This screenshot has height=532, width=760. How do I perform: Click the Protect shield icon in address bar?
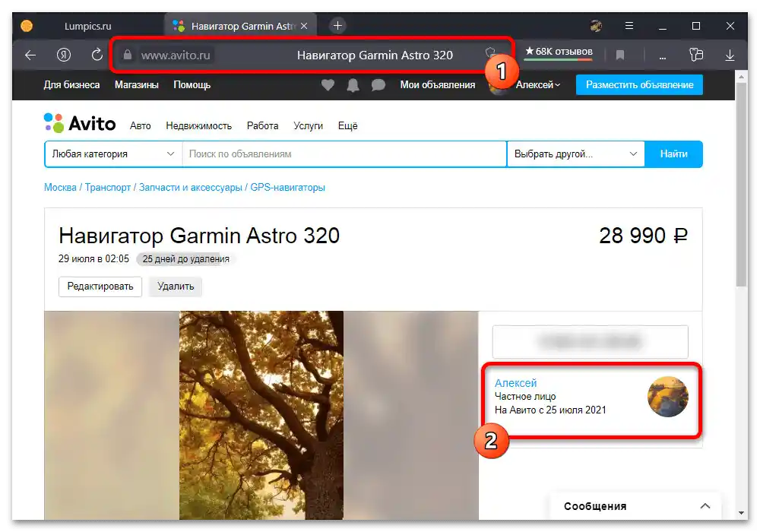pyautogui.click(x=490, y=53)
